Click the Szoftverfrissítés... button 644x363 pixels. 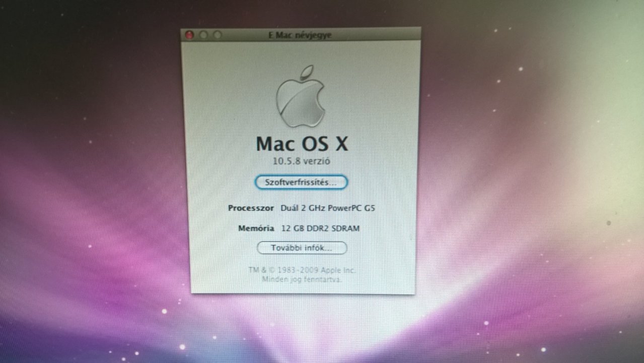301,182
